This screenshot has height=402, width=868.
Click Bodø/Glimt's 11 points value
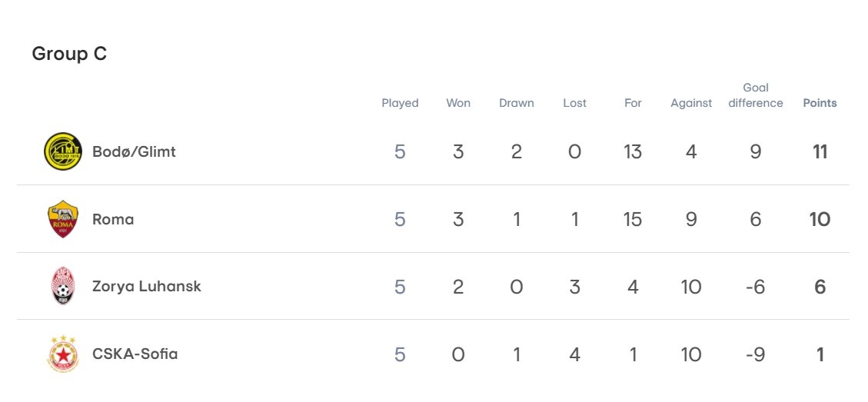click(820, 151)
